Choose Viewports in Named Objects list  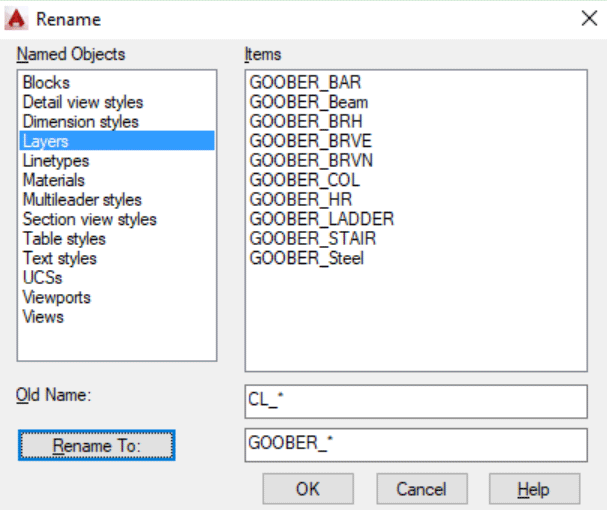(57, 297)
